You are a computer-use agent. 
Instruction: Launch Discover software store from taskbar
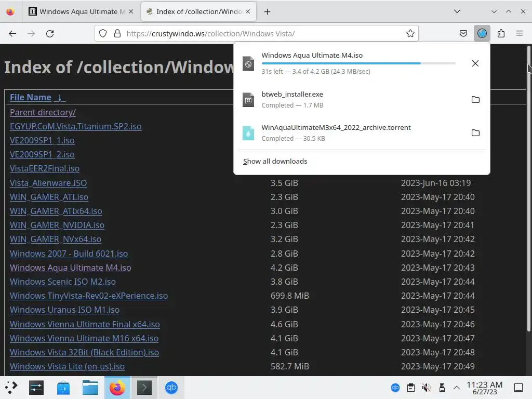(63, 388)
